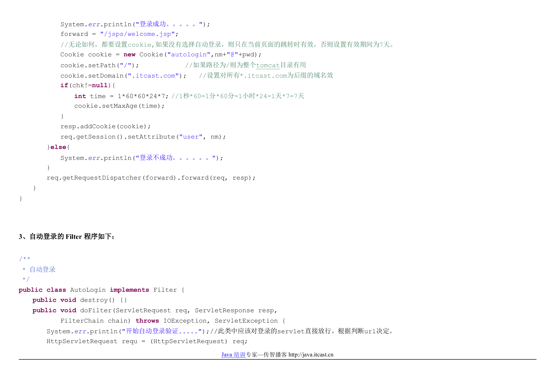Click the 开始自动登录验证 println line

pos(124,331)
